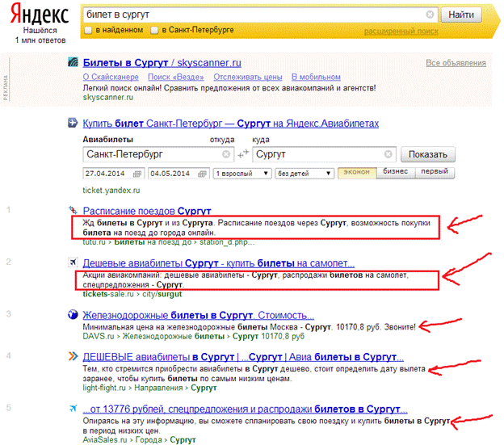Click the tutu.ru favicon icon

click(x=73, y=210)
